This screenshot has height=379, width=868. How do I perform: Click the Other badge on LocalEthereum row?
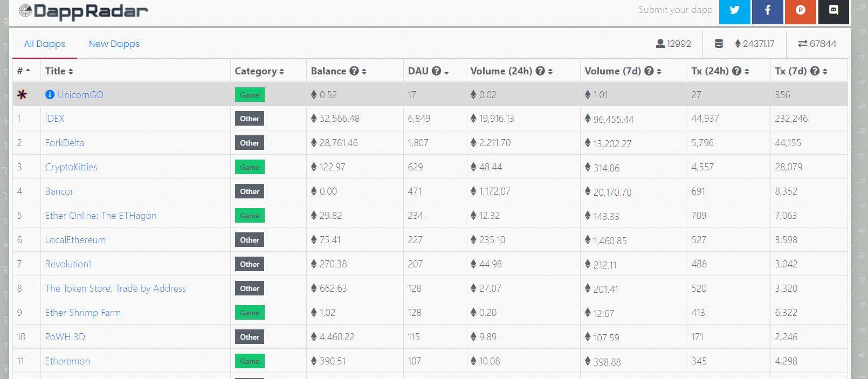pyautogui.click(x=250, y=240)
